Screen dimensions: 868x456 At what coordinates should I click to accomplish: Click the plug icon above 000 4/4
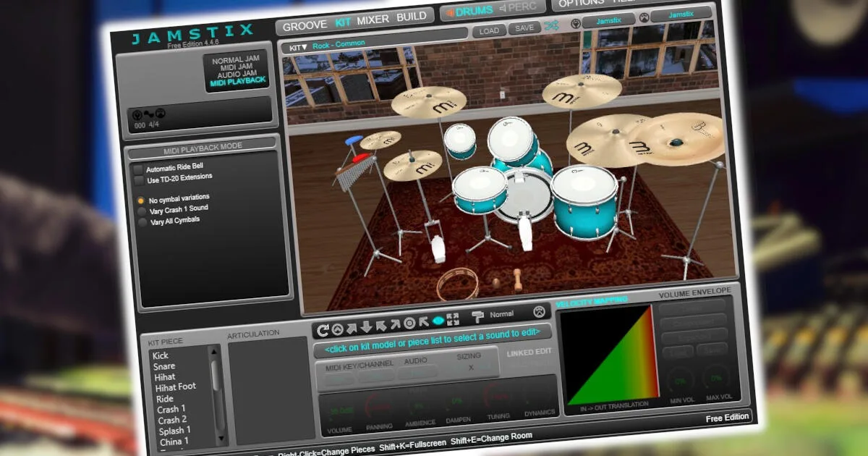(x=136, y=114)
